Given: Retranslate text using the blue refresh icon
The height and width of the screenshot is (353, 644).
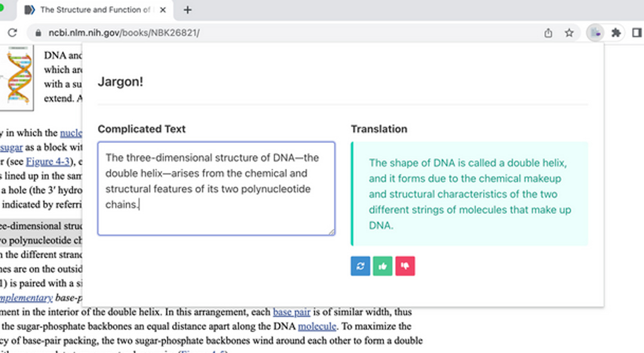Looking at the screenshot, I should click(x=360, y=266).
